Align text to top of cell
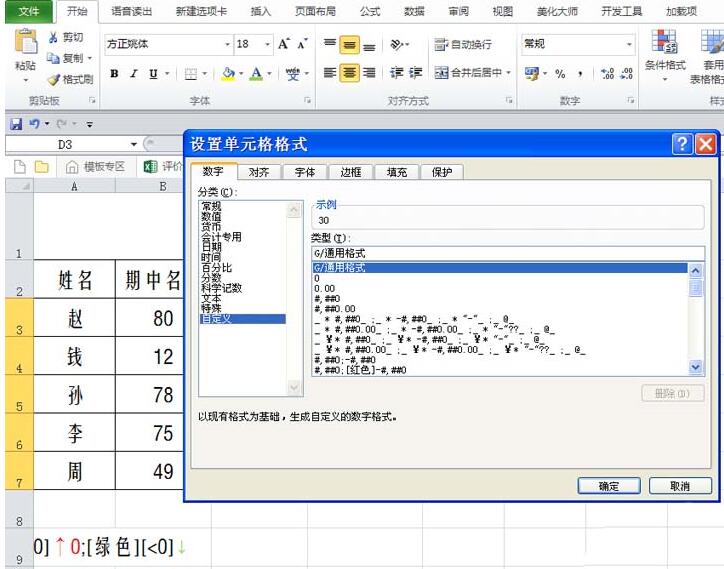Viewport: 724px width, 569px height. (330, 44)
